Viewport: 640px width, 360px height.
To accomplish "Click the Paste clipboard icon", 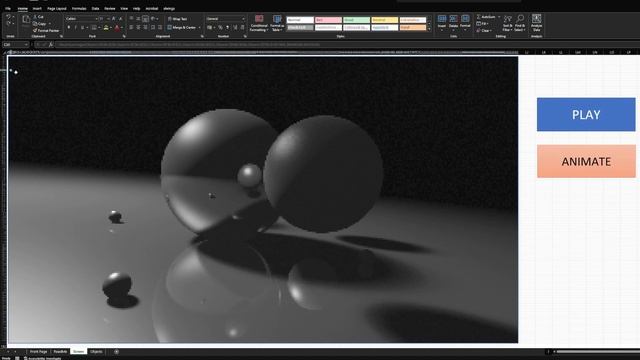I will coord(26,21).
